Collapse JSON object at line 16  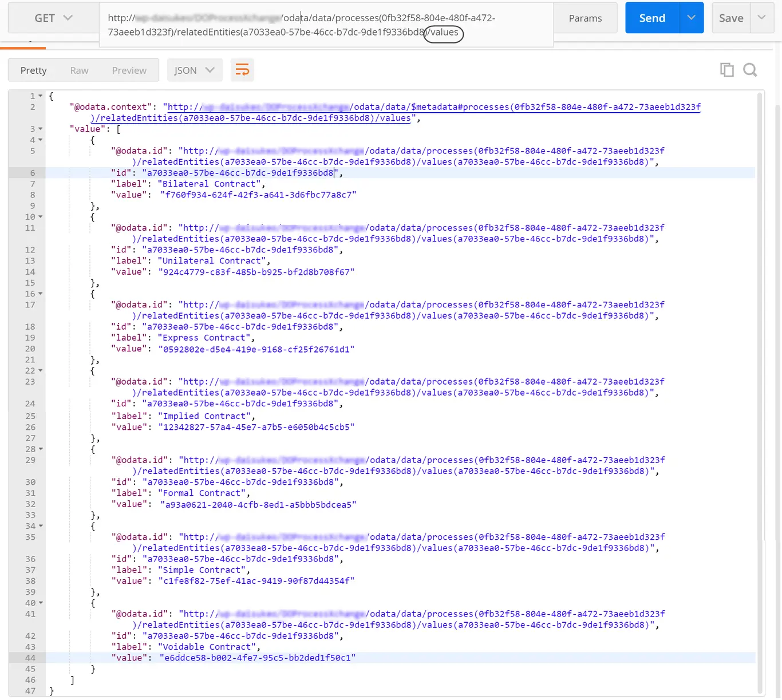(41, 294)
